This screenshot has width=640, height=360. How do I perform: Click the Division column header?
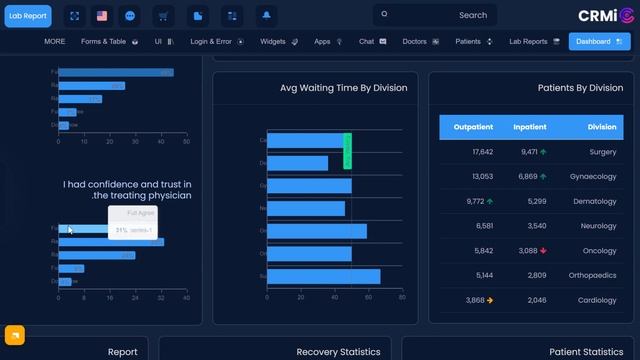coord(602,127)
